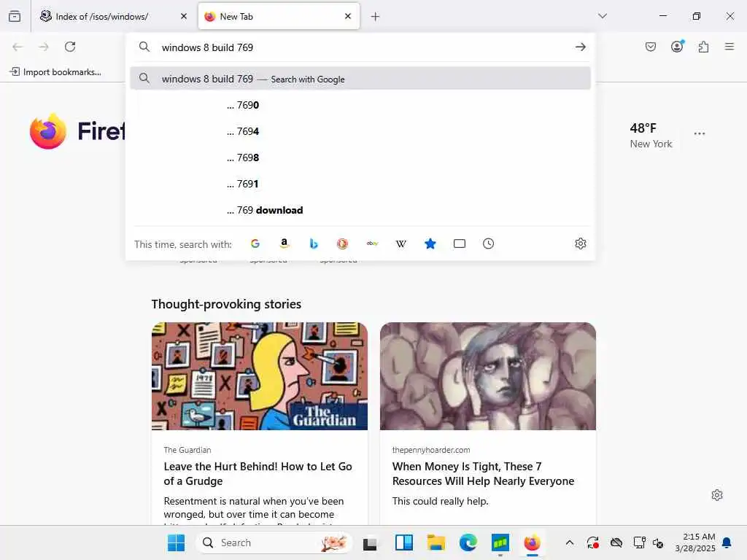
Task: Search this time with Wikipedia icon
Action: (401, 244)
